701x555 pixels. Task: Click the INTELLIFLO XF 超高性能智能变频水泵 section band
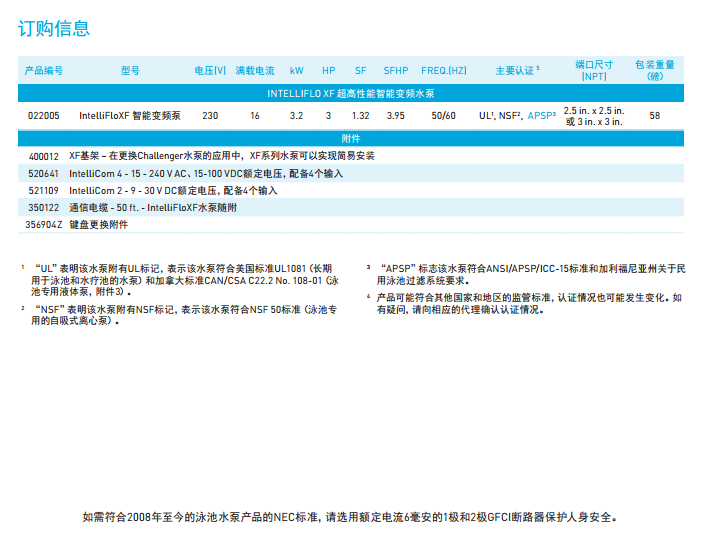[x=350, y=93]
